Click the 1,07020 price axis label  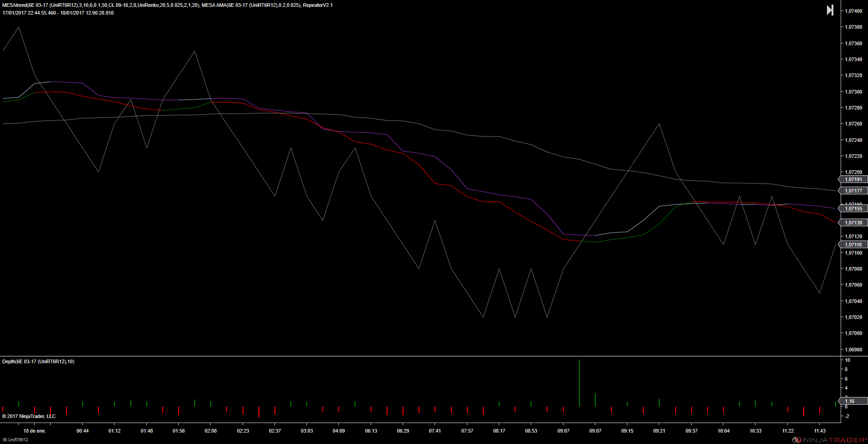(x=853, y=317)
